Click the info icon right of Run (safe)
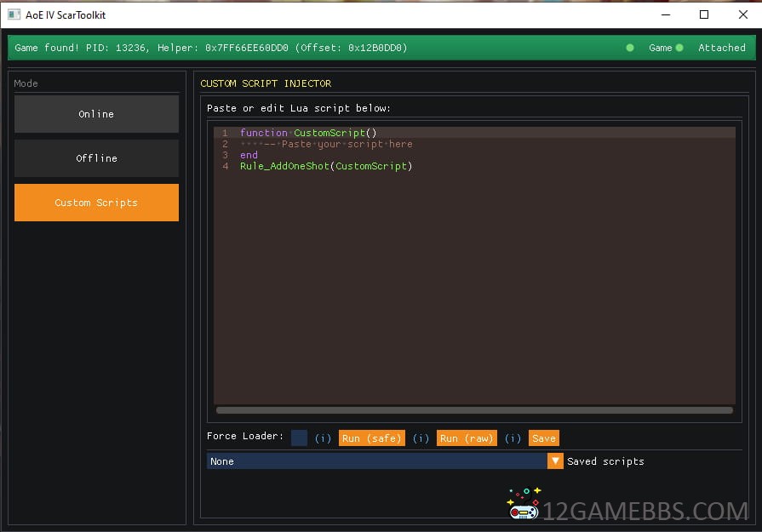Viewport: 762px width, 532px height. click(421, 438)
